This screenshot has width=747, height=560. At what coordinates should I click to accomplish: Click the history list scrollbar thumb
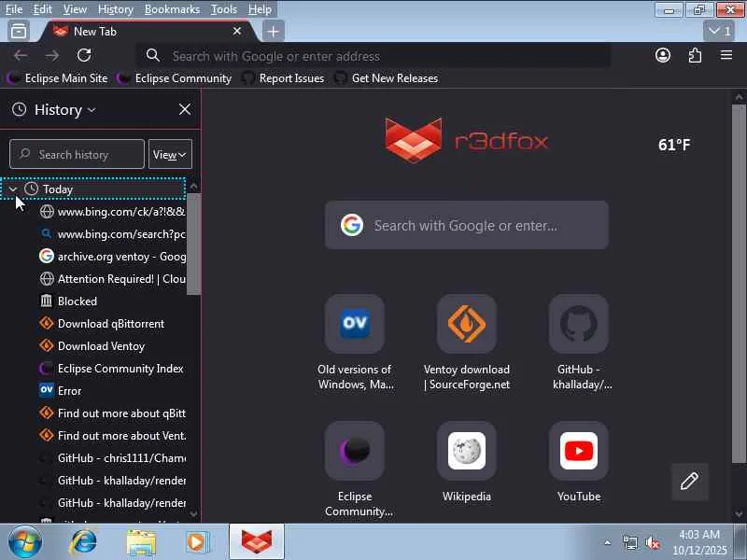tap(193, 244)
